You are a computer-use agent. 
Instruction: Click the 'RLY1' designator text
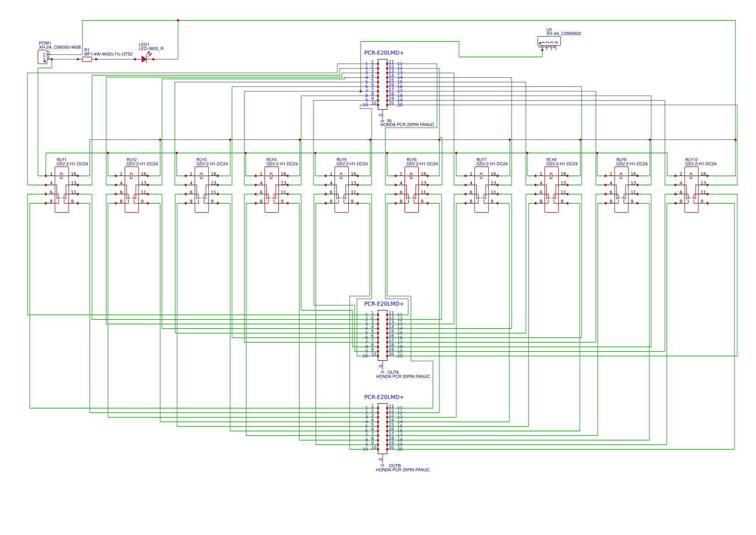point(61,160)
